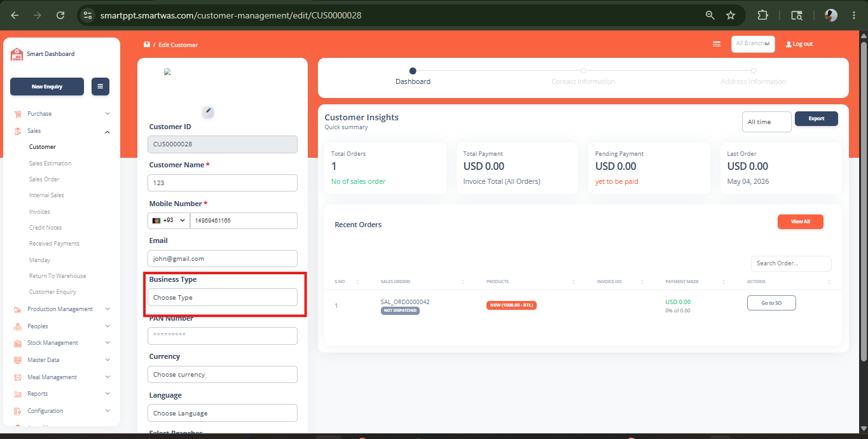Image resolution: width=868 pixels, height=439 pixels.
Task: Bookmark this page with star icon
Action: [731, 15]
